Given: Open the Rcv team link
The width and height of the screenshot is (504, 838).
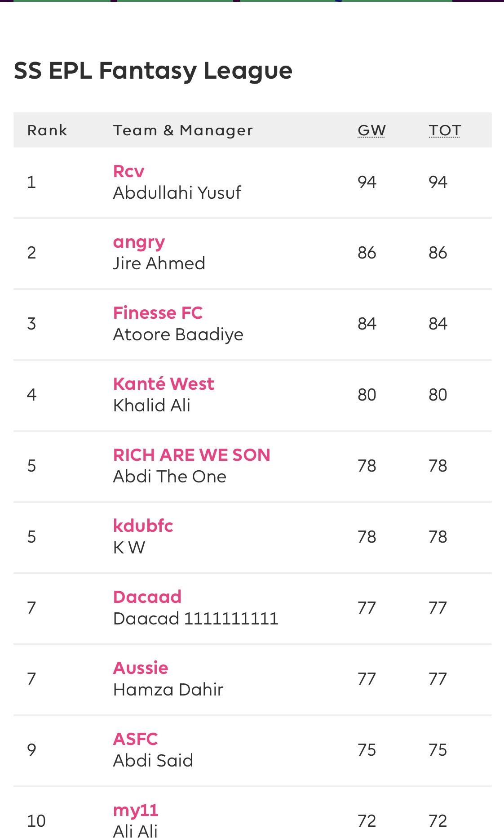Looking at the screenshot, I should pos(128,171).
